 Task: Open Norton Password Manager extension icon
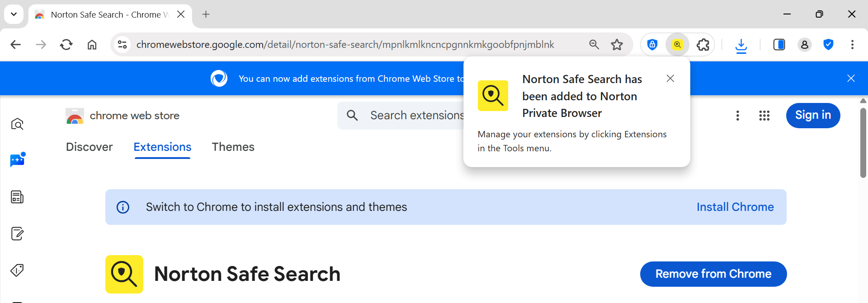652,45
